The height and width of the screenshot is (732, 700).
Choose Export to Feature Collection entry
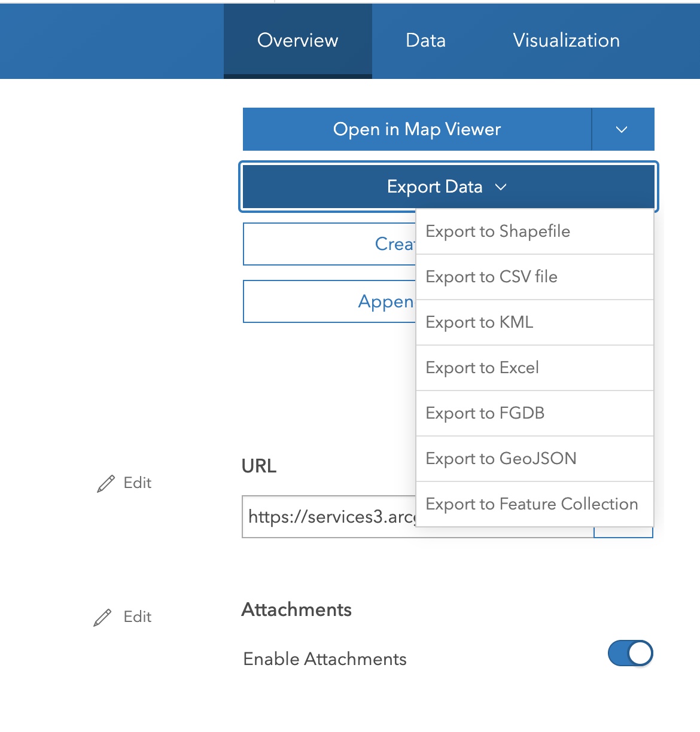531,504
